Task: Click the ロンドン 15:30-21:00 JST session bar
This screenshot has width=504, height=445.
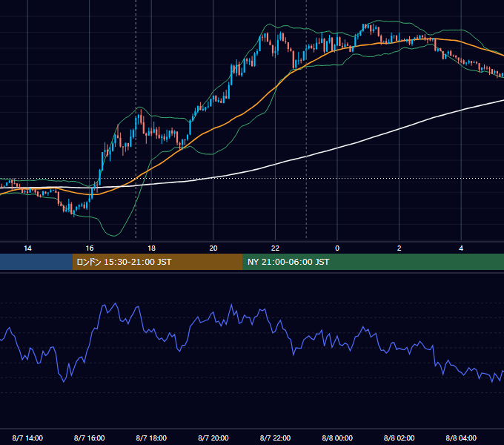Action: [157, 262]
